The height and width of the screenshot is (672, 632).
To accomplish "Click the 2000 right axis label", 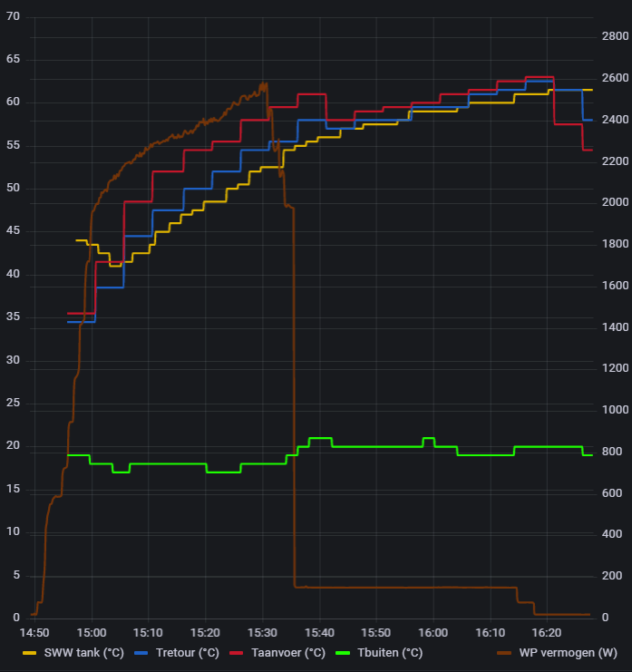I will 616,202.
